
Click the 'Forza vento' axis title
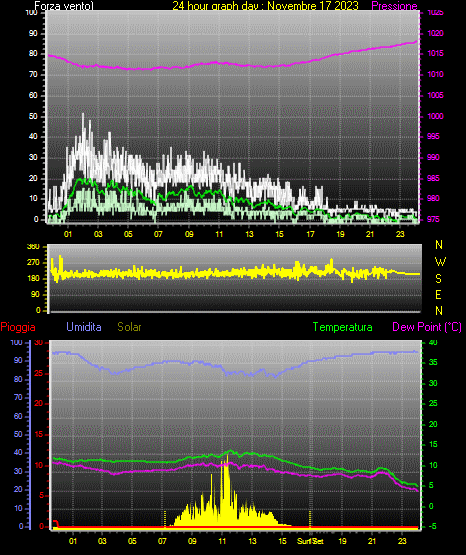click(x=64, y=6)
